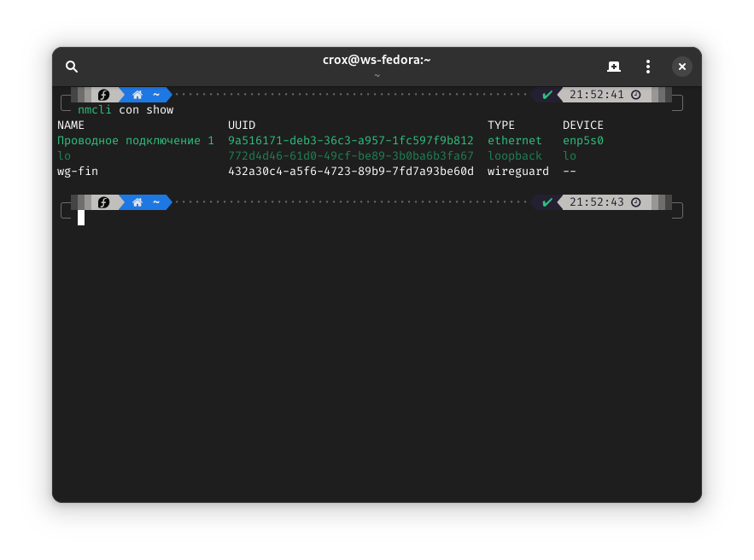Click connection name 'Проводное подключение 1'
Screen dimensions: 754x560
136,141
